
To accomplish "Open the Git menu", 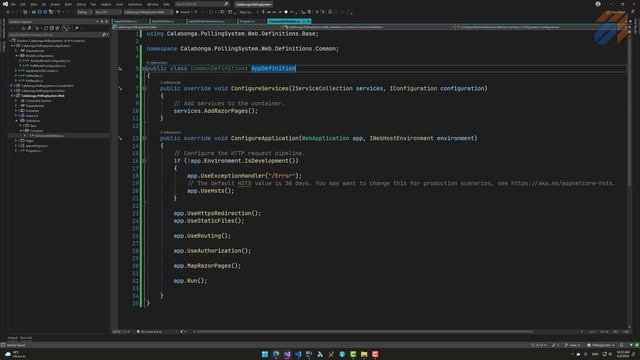I will pos(44,4).
